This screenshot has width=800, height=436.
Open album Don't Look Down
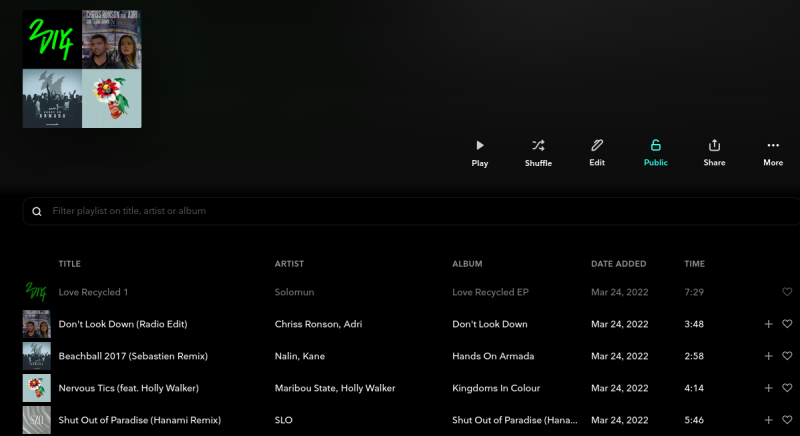pyautogui.click(x=490, y=324)
